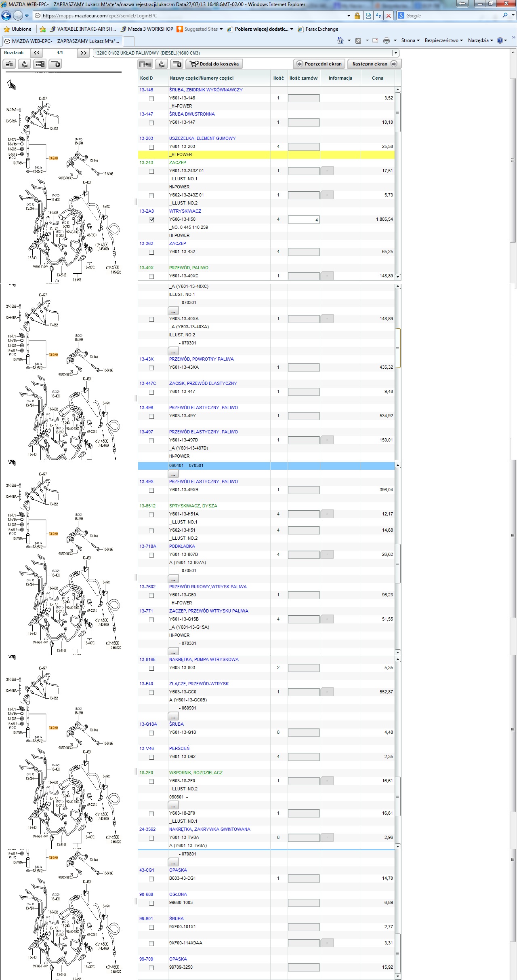The height and width of the screenshot is (980, 517).
Task: Go to the previous chapter with << button
Action: [x=37, y=53]
